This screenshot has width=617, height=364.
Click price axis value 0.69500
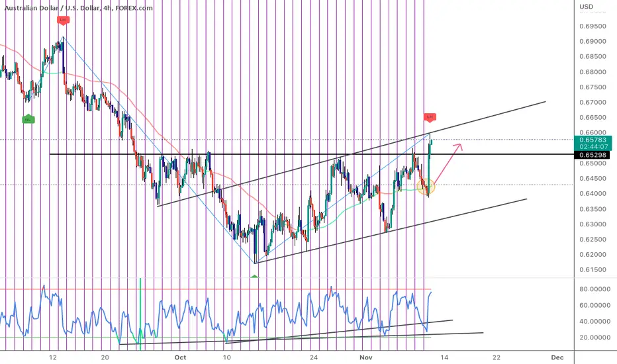click(593, 26)
